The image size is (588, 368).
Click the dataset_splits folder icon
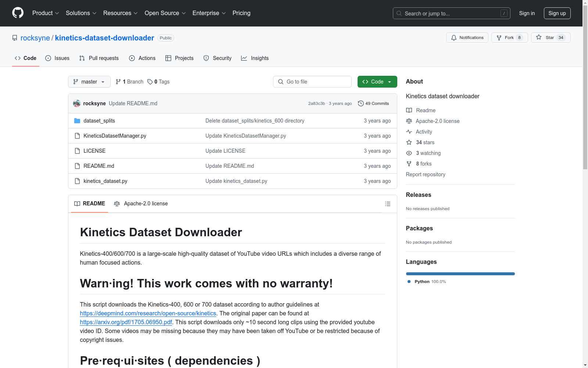(77, 121)
